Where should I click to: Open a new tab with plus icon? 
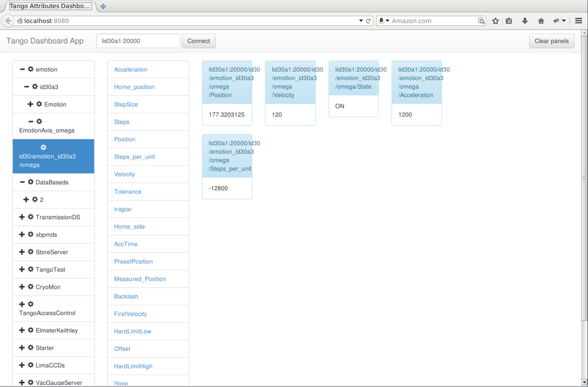click(x=103, y=6)
